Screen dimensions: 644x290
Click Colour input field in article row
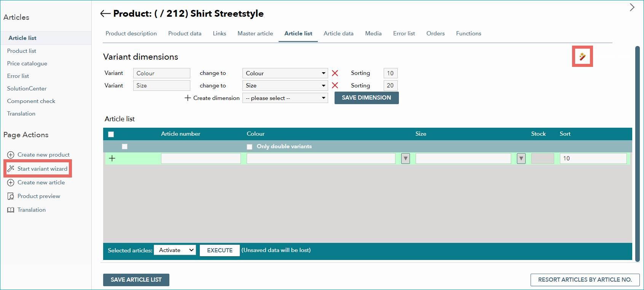(321, 158)
